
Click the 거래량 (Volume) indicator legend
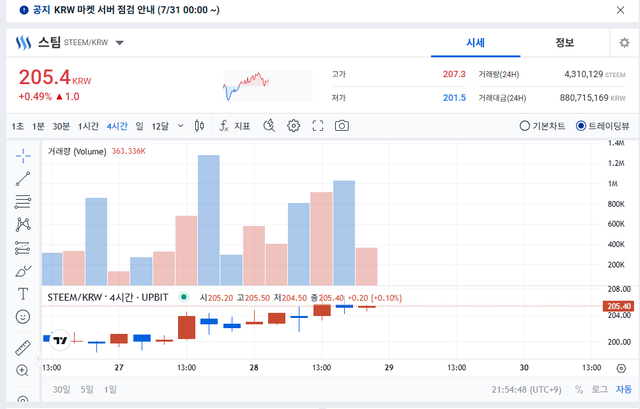pyautogui.click(x=77, y=151)
